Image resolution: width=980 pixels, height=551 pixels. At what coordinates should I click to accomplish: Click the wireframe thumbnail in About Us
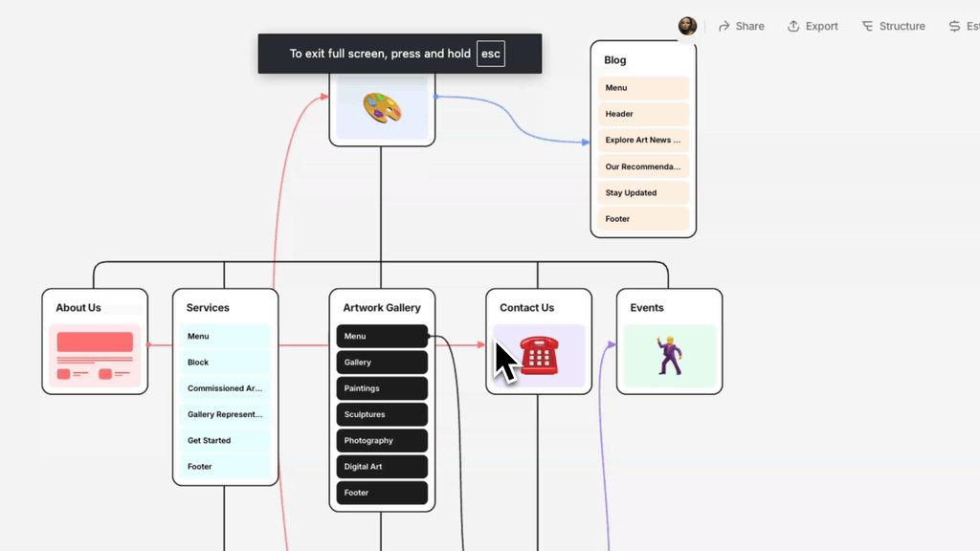click(x=95, y=356)
